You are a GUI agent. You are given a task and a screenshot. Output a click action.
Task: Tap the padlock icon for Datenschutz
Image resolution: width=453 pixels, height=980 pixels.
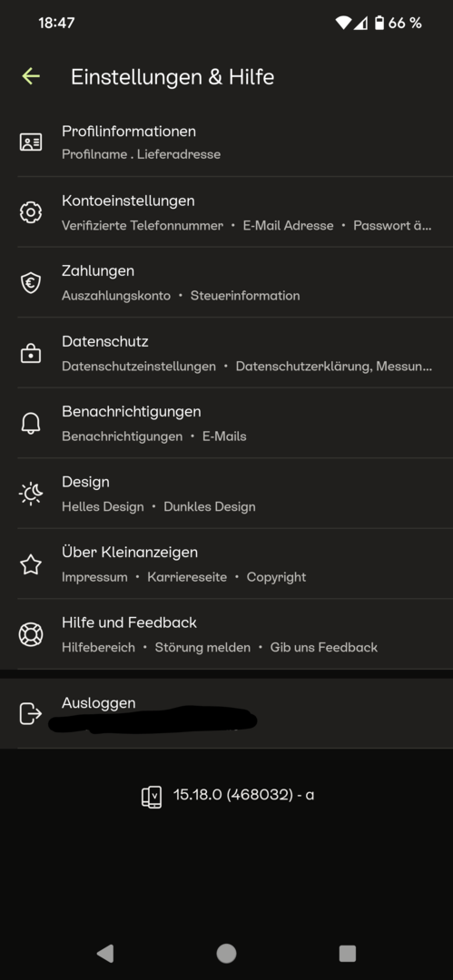click(31, 353)
